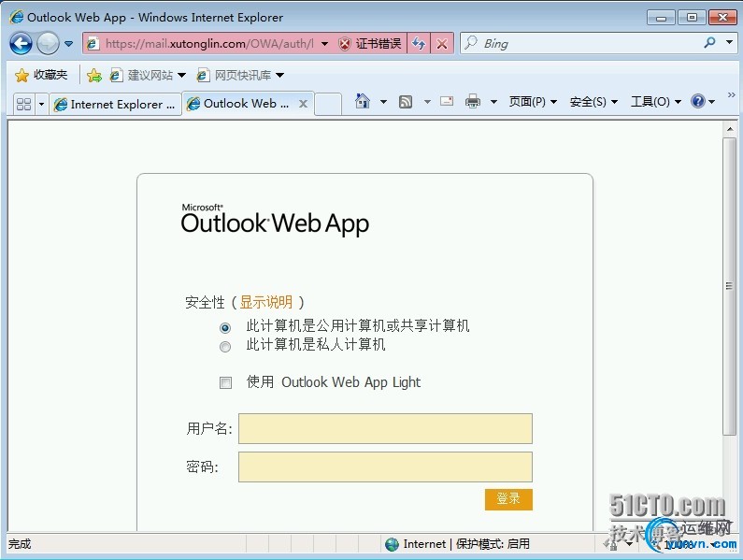Click the Print icon
The height and width of the screenshot is (560, 743).
click(472, 101)
